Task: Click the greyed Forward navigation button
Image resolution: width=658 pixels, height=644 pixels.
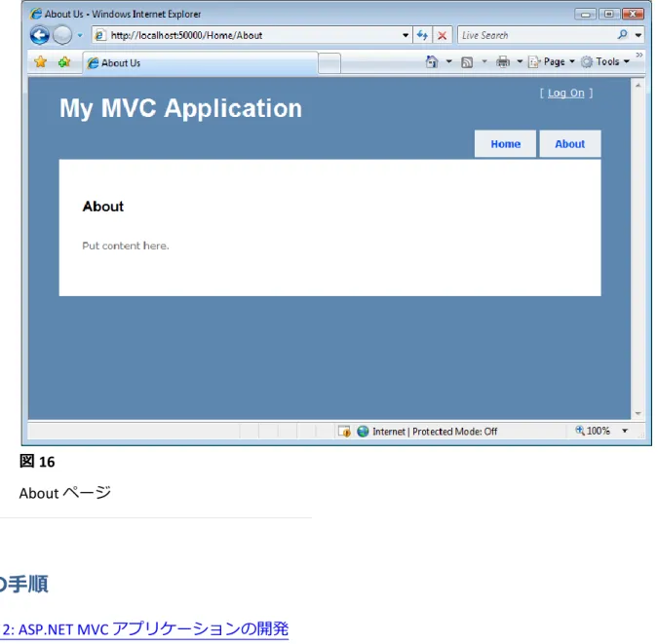Action: tap(62, 35)
